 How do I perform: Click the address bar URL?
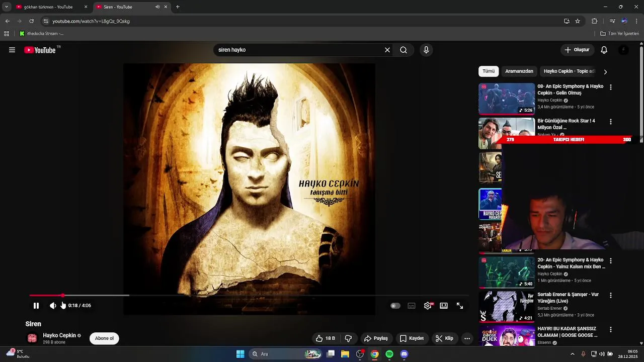coord(91,21)
